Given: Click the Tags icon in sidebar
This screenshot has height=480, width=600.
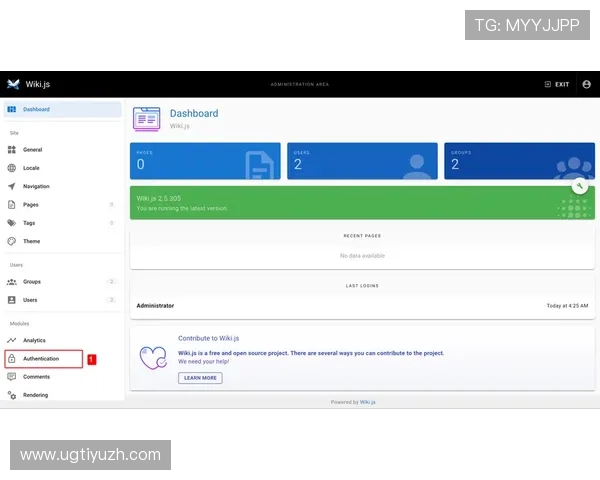Looking at the screenshot, I should [12, 223].
